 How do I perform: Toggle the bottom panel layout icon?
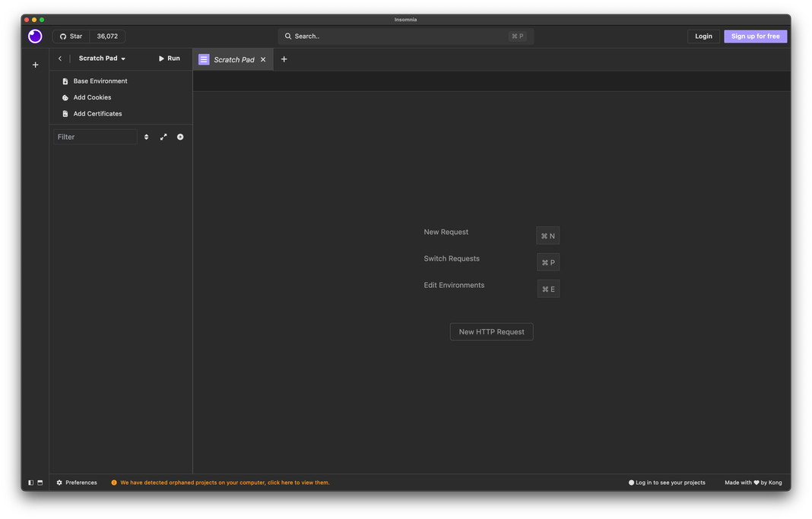(x=40, y=482)
